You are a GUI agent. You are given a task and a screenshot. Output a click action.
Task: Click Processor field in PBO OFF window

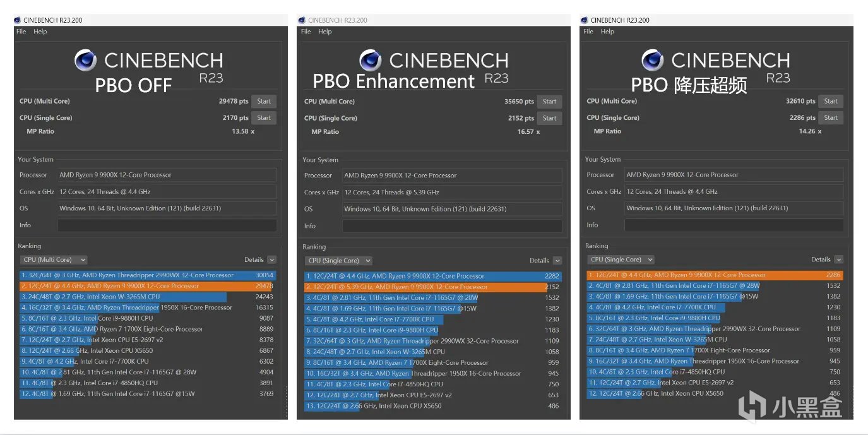167,175
